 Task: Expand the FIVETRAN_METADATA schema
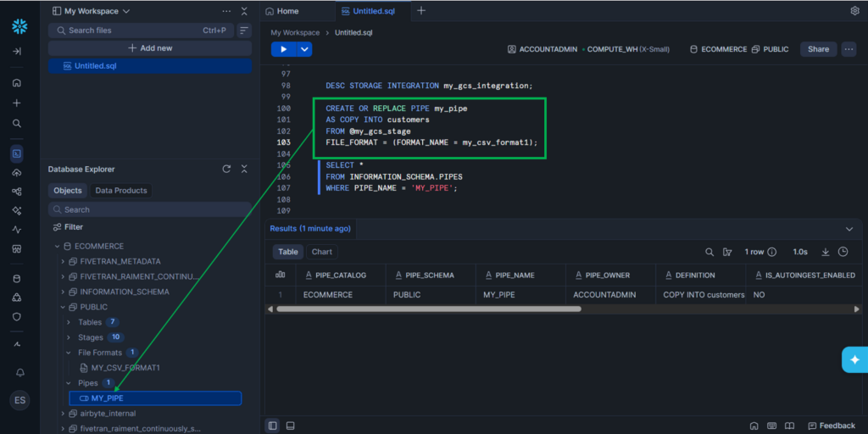tap(63, 261)
